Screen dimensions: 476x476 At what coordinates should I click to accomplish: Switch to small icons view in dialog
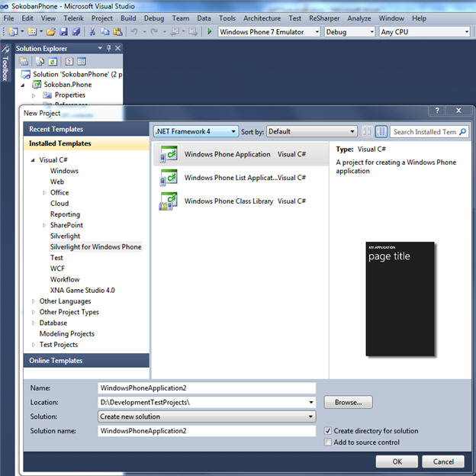pos(367,131)
